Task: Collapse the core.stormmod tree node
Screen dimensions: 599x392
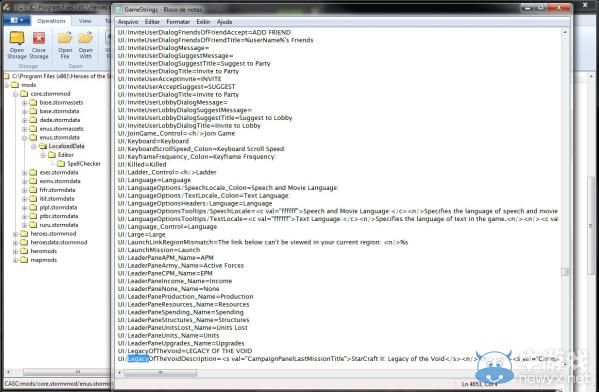Action: (x=15, y=94)
